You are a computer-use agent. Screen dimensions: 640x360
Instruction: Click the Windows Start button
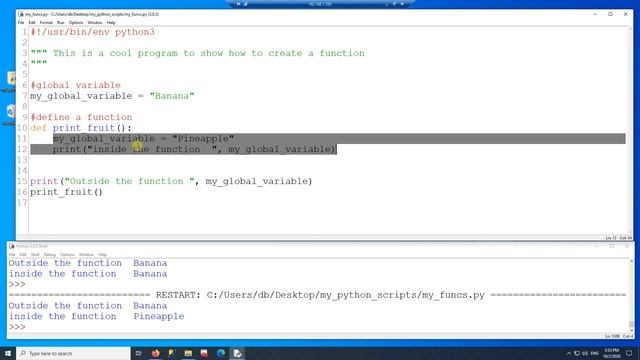[8, 353]
